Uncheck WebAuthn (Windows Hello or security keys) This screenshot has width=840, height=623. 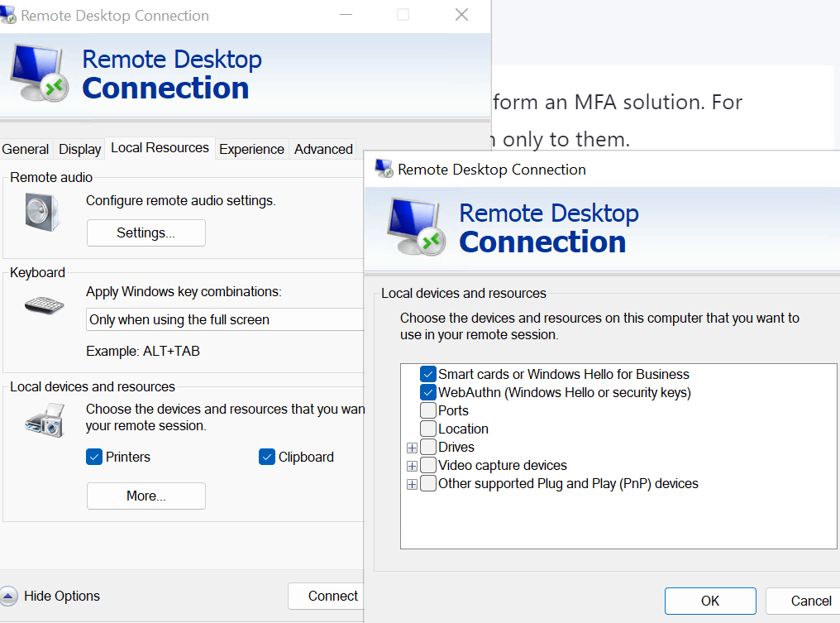[x=428, y=392]
